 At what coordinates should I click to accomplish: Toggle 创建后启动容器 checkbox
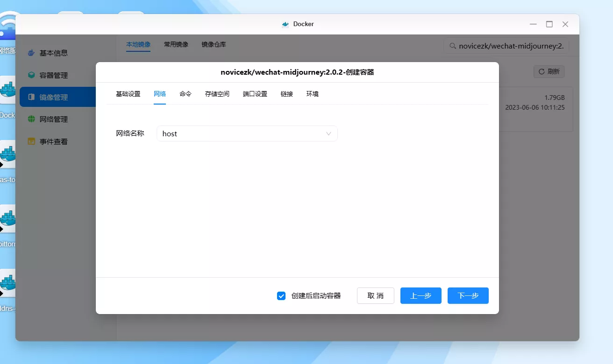(x=281, y=296)
